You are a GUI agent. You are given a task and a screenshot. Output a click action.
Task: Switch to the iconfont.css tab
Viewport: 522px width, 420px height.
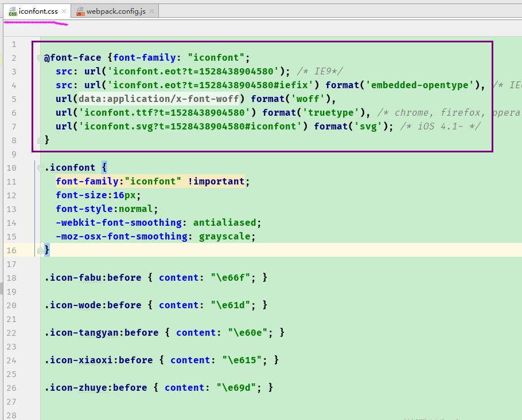tap(38, 11)
